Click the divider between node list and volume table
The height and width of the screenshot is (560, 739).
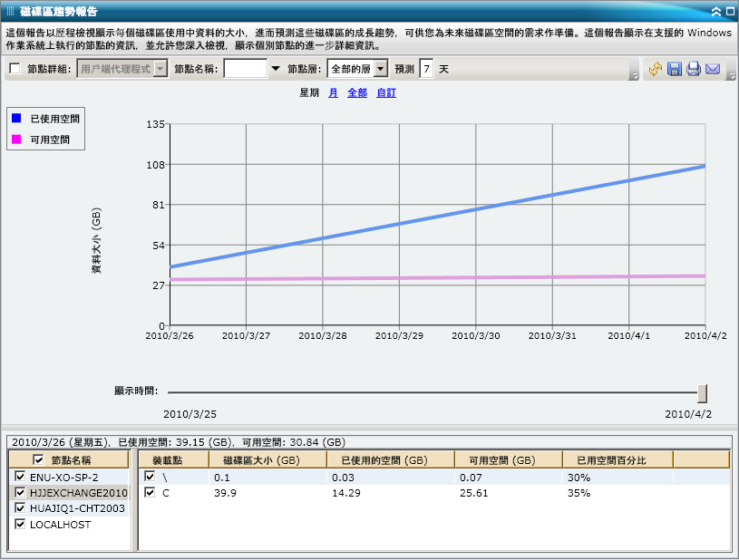click(x=135, y=499)
